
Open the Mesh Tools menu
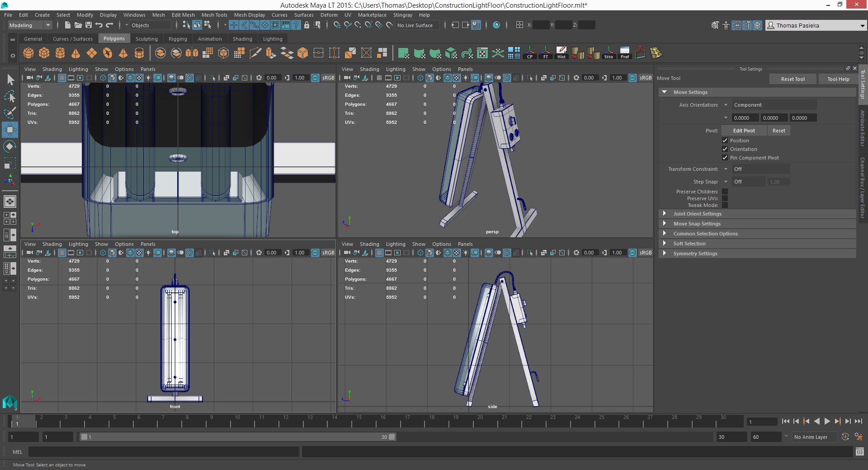point(214,15)
